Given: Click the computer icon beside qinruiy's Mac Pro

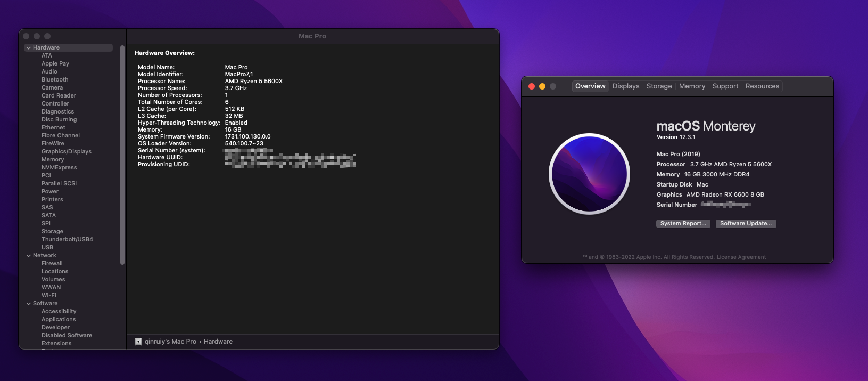Looking at the screenshot, I should 138,342.
